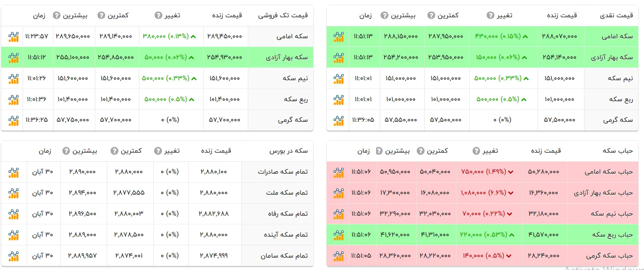The image size is (644, 270).
Task: Click help icon beside تغییر in قیمت نقدی table
Action: click(x=490, y=16)
